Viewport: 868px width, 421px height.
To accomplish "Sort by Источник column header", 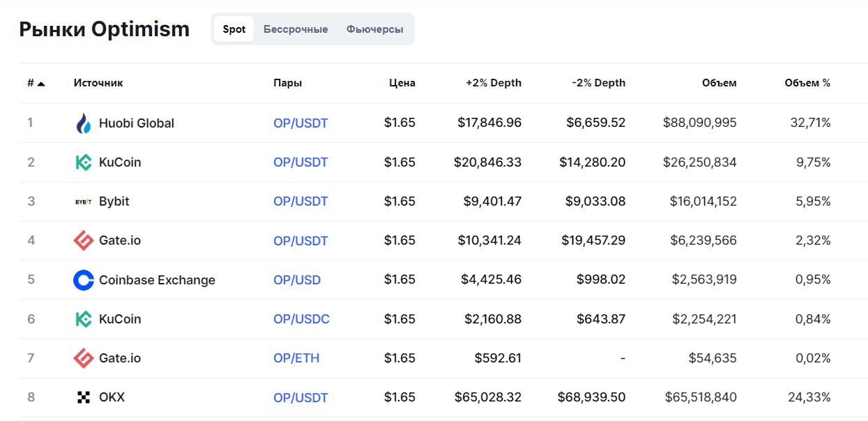I will pyautogui.click(x=98, y=83).
